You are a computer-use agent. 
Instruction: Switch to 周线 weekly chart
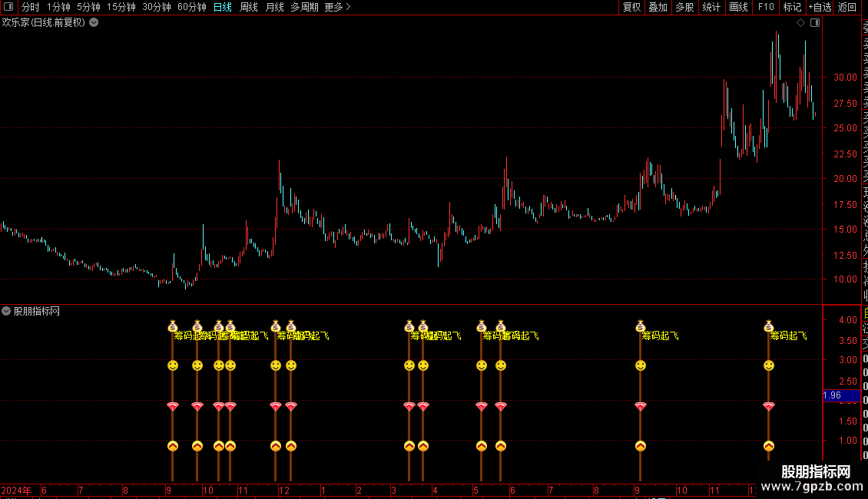(x=249, y=7)
